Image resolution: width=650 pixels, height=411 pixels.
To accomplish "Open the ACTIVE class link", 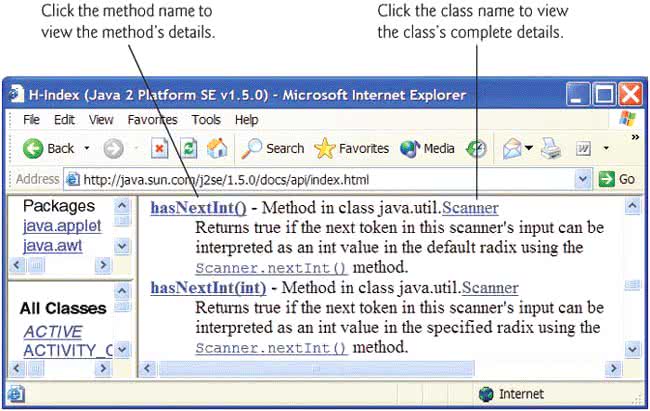I will (53, 332).
